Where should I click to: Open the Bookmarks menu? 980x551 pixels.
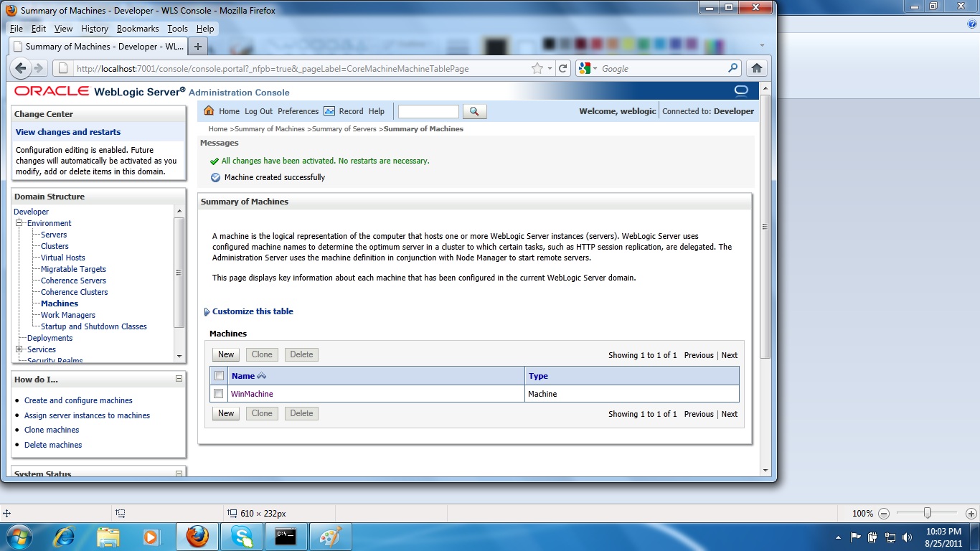(x=138, y=29)
